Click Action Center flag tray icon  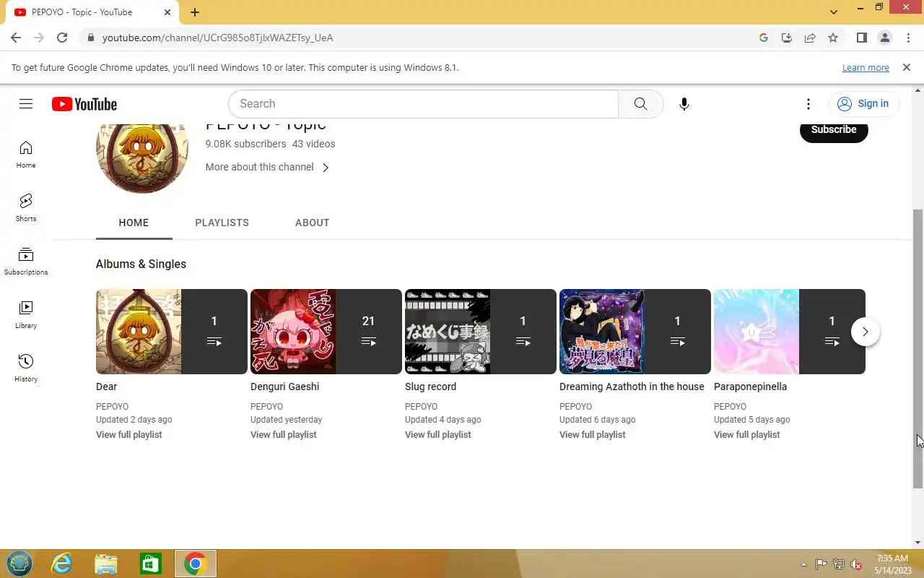[821, 564]
